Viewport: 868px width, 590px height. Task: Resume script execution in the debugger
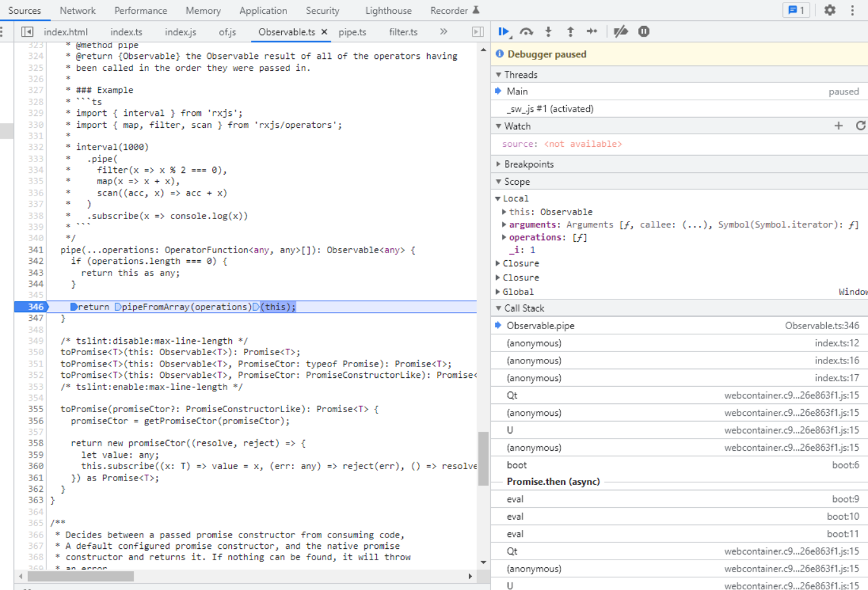504,32
